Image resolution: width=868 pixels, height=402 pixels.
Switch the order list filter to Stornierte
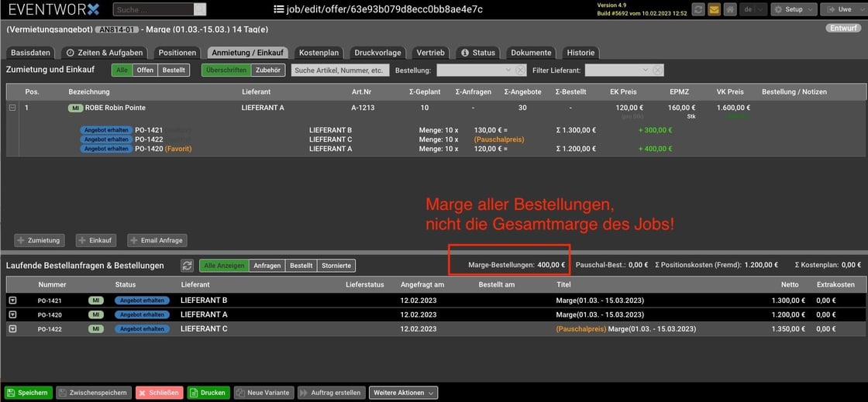coord(336,266)
